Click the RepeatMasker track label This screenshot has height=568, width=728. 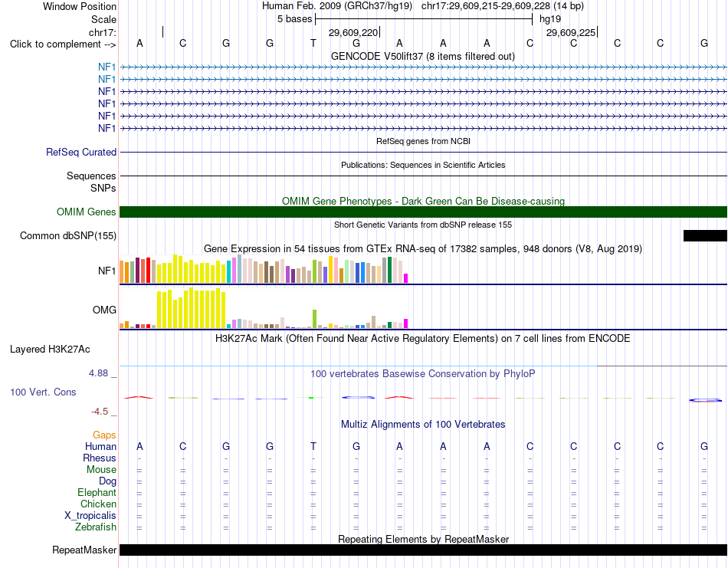84,550
